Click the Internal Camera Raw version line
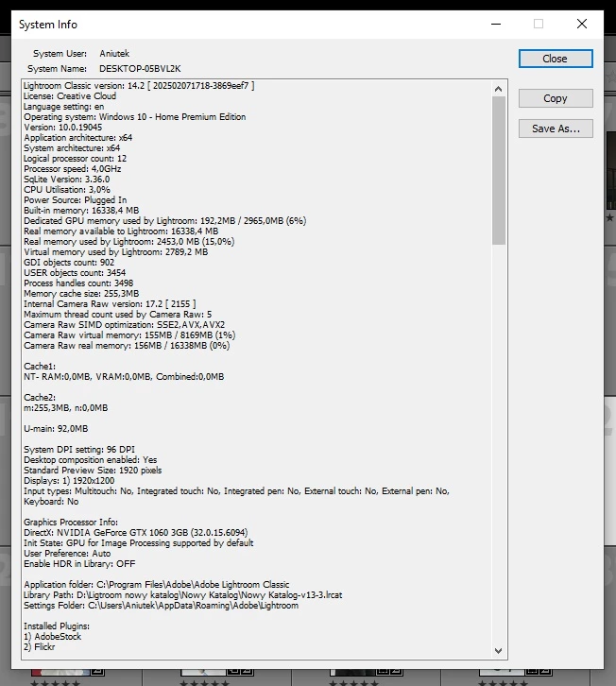Image resolution: width=616 pixels, height=686 pixels. 110,304
